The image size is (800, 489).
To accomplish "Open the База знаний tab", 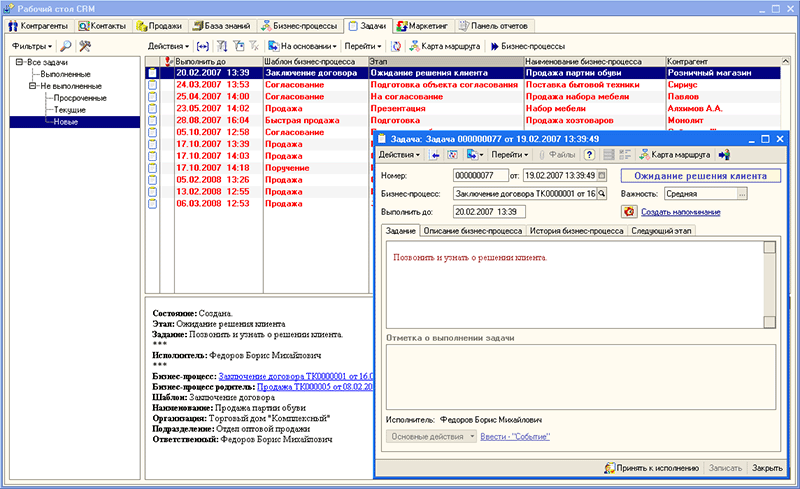I will point(221,26).
